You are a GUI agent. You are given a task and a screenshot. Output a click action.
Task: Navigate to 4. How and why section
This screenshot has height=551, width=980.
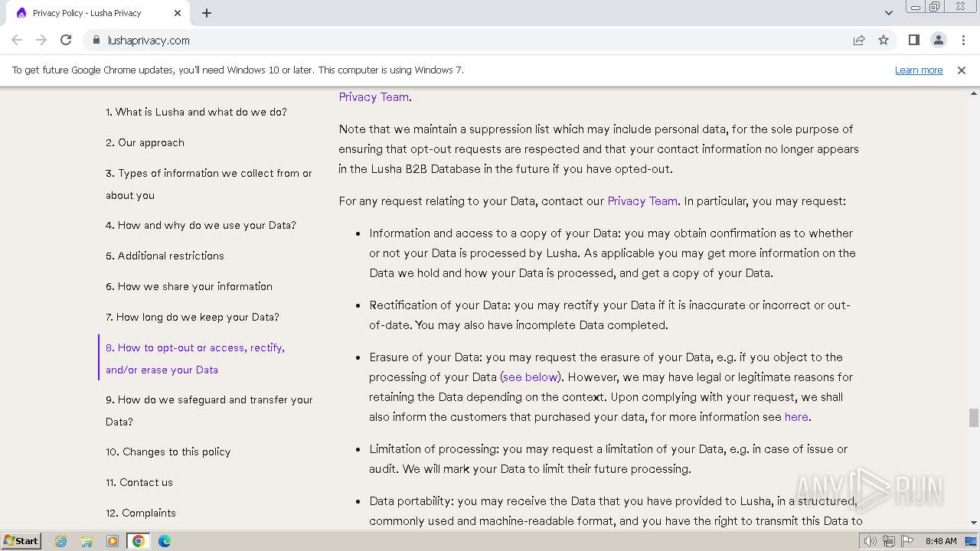point(201,225)
